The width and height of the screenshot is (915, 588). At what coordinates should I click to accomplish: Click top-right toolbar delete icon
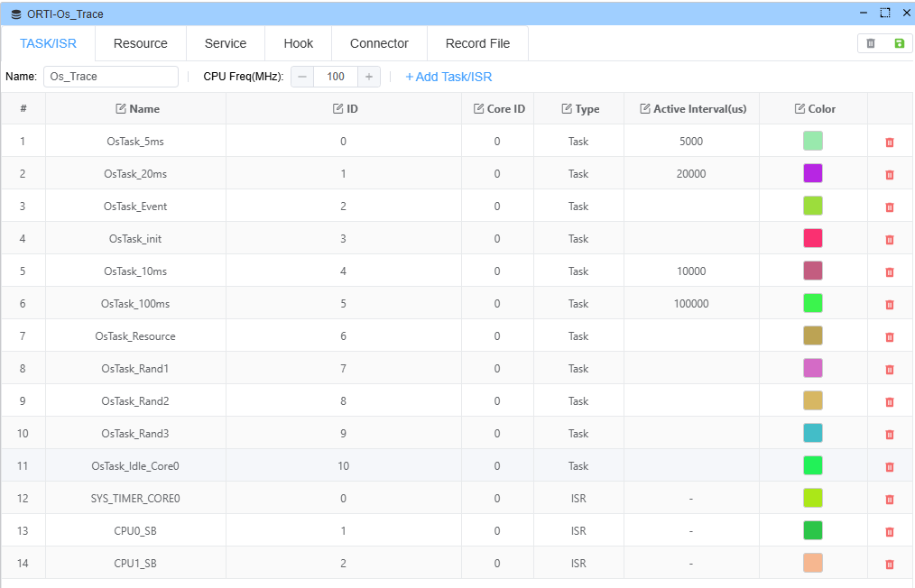pos(871,43)
